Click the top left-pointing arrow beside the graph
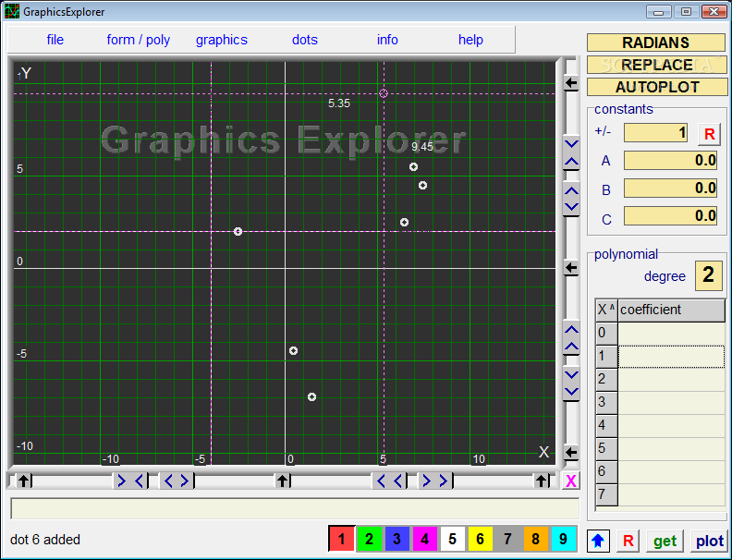Screen dimensions: 732x560 (571, 83)
